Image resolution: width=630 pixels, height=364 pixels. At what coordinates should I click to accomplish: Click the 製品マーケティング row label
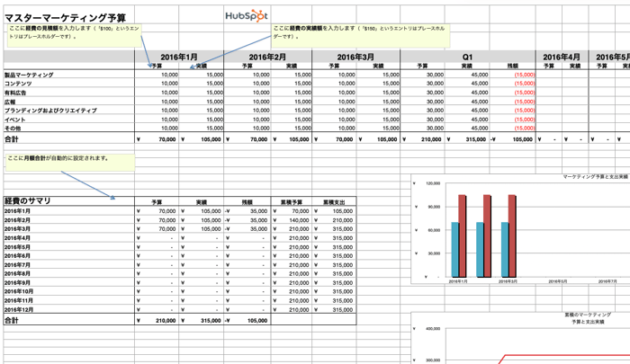click(x=29, y=75)
